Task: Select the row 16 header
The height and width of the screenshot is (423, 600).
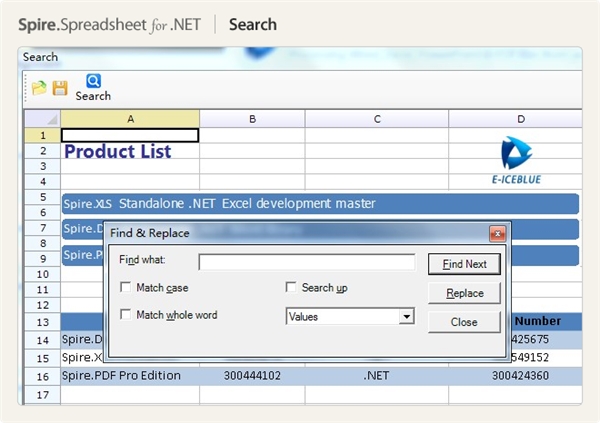Action: tap(42, 377)
